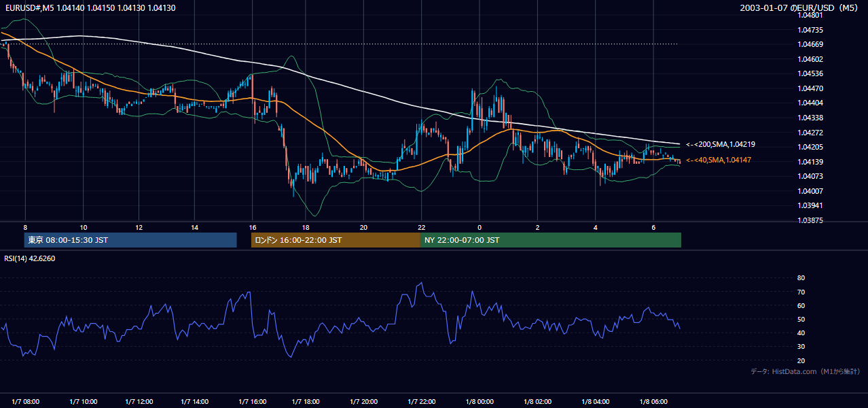Image resolution: width=868 pixels, height=408 pixels.
Task: Click RSI scale level 50
Action: coord(801,319)
